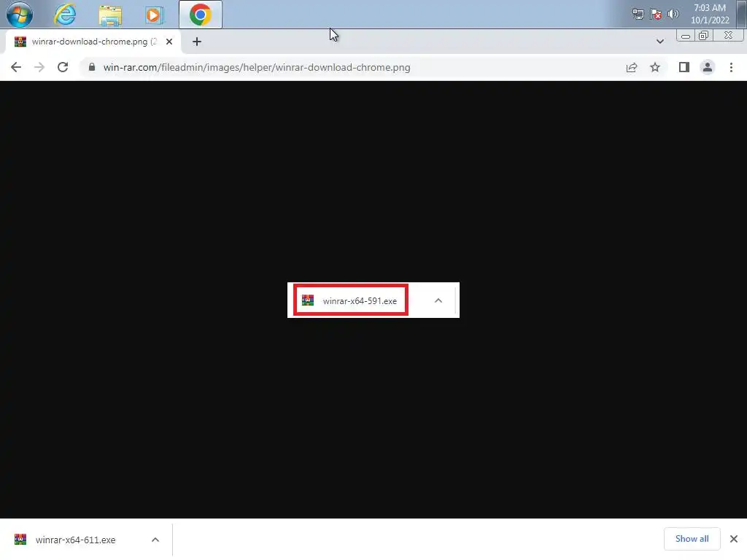Image resolution: width=747 pixels, height=560 pixels.
Task: Go forward with the forward arrow
Action: click(39, 67)
